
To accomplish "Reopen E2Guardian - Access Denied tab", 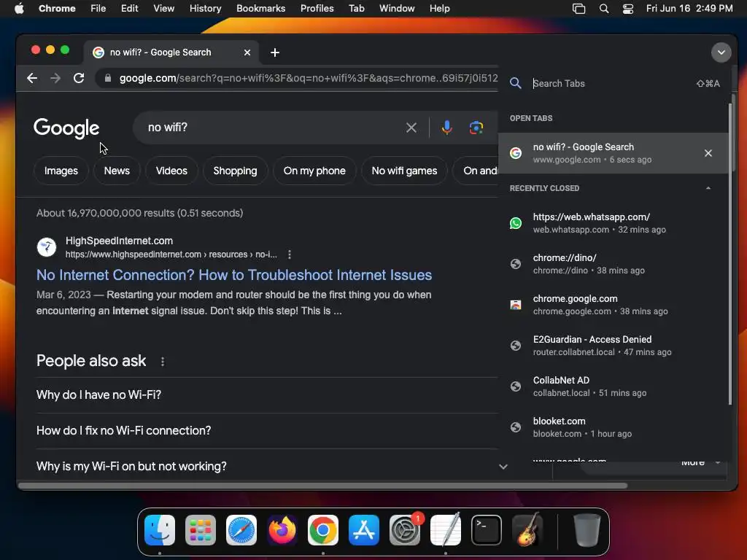I will tap(614, 346).
